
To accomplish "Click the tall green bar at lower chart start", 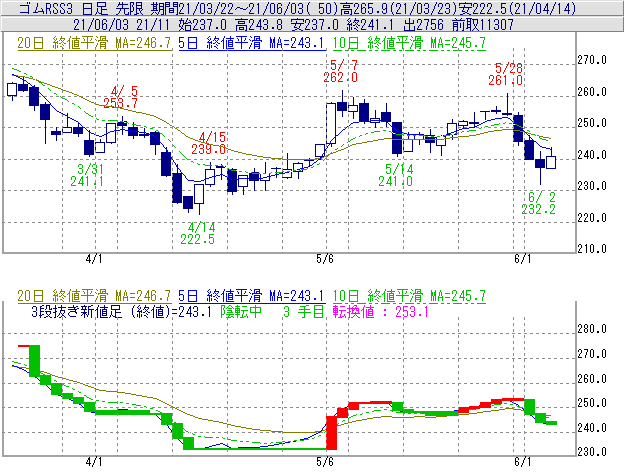I will pos(35,360).
